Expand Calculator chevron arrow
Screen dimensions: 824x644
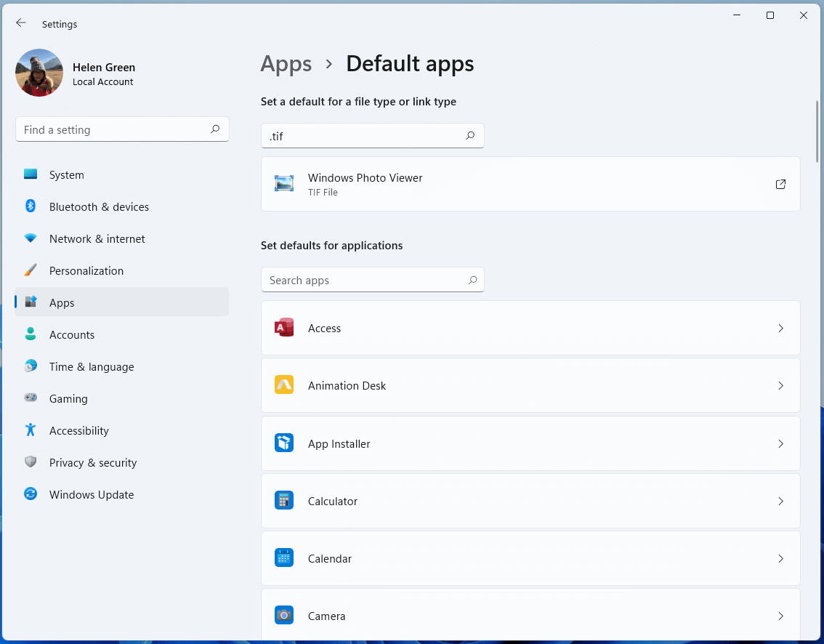tap(780, 501)
